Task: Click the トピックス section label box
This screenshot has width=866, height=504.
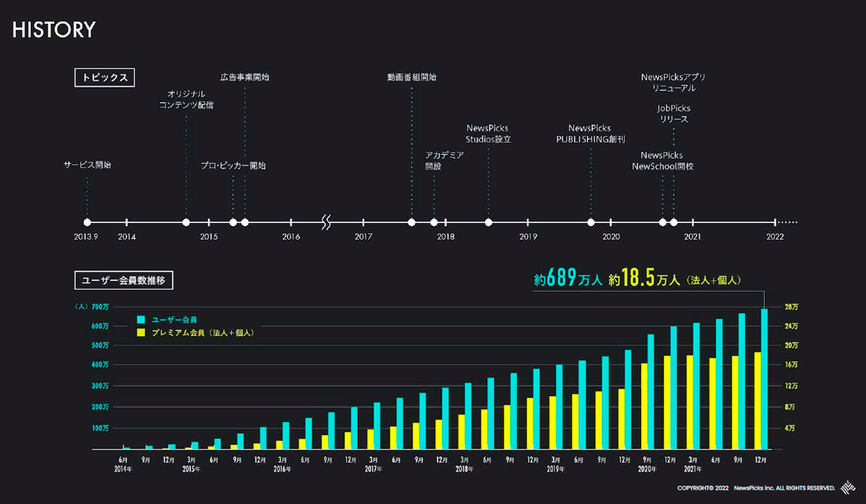Action: 105,77
